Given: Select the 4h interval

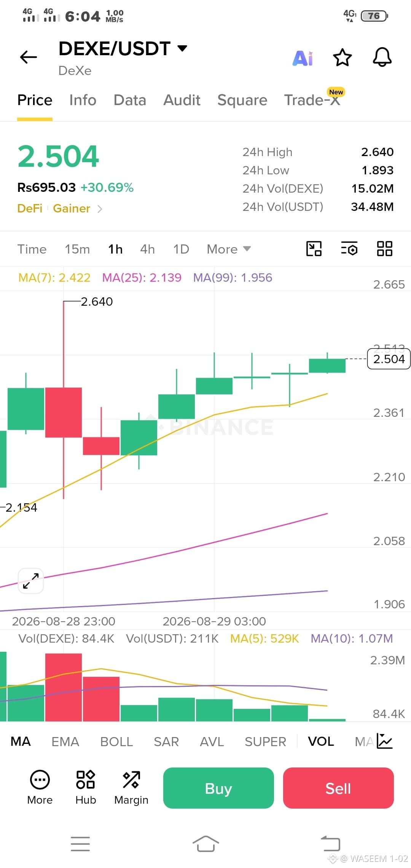Looking at the screenshot, I should [x=147, y=249].
